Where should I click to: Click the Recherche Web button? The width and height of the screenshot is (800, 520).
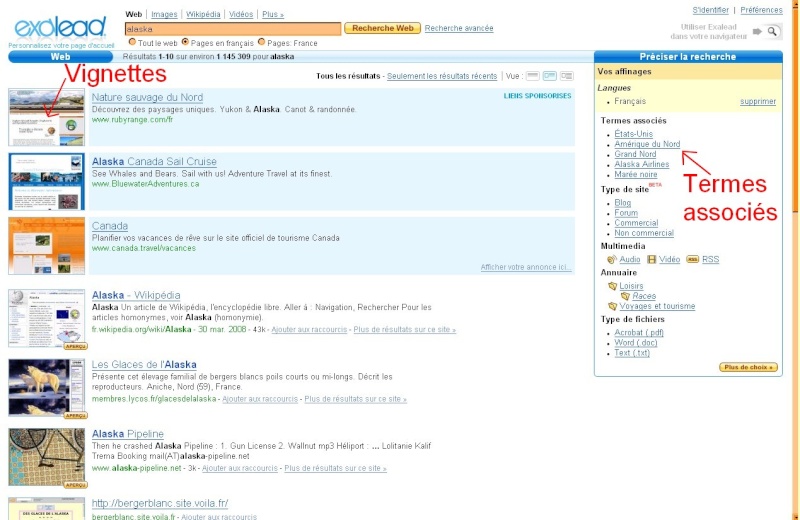pyautogui.click(x=383, y=28)
